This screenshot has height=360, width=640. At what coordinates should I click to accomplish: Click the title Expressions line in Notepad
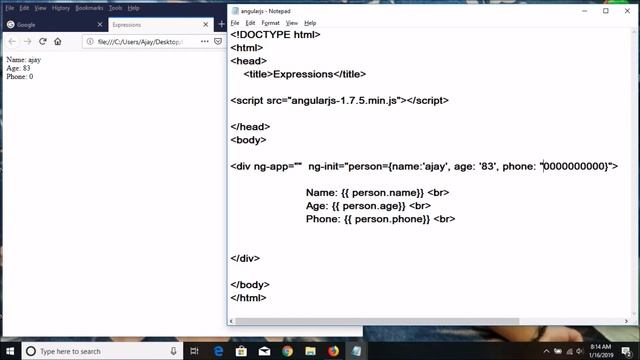point(304,74)
